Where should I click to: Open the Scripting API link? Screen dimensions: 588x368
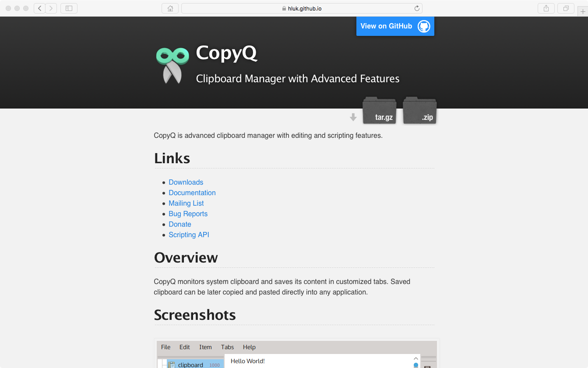tap(189, 235)
